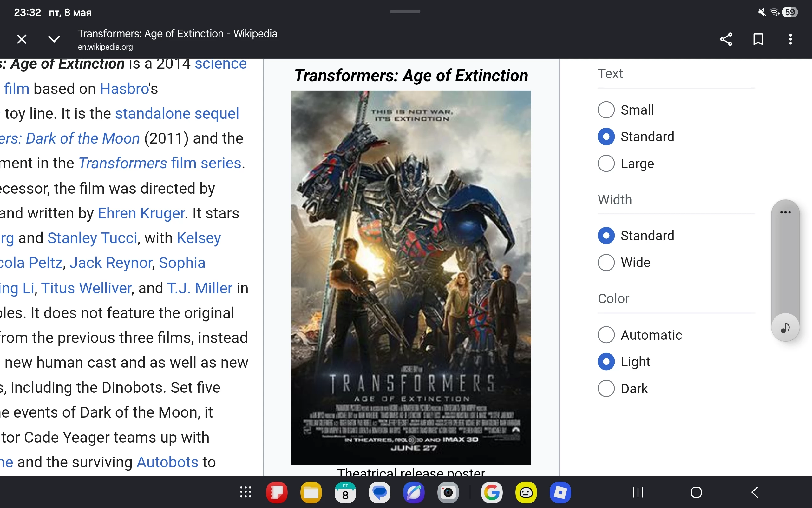Open the Sophia link
Image resolution: width=812 pixels, height=508 pixels.
point(182,263)
